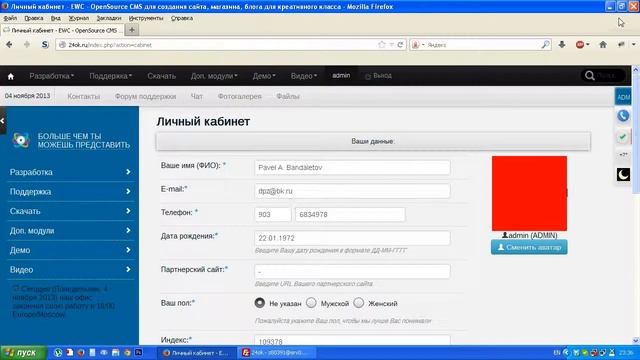Bookmark page with the star icon

(382, 44)
